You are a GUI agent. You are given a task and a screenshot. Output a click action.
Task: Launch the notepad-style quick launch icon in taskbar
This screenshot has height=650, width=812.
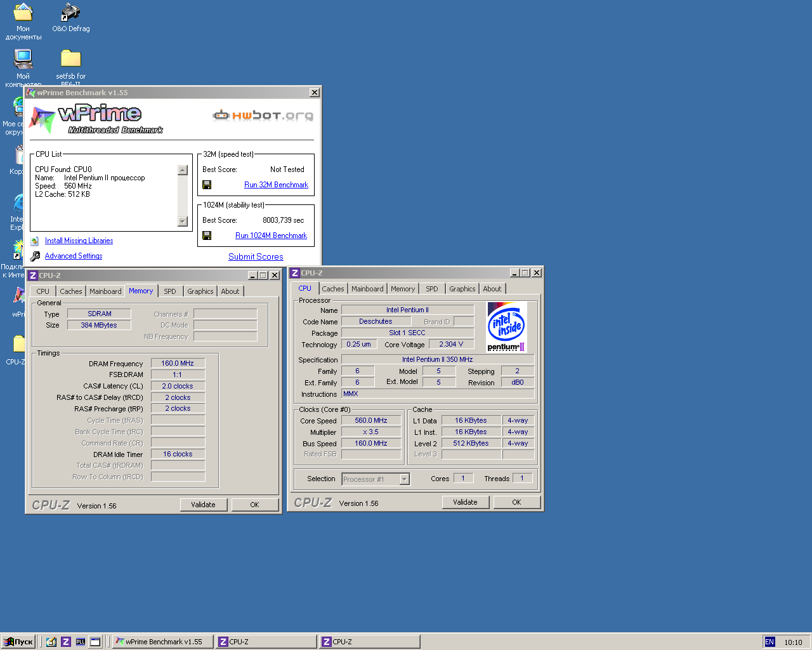pos(51,642)
